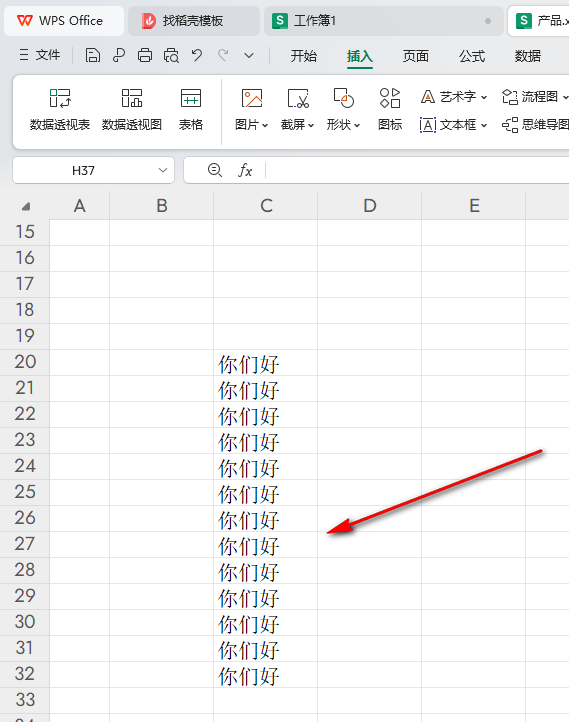Insert a 数据透视图 pivot chart
The width and height of the screenshot is (569, 722).
132,111
